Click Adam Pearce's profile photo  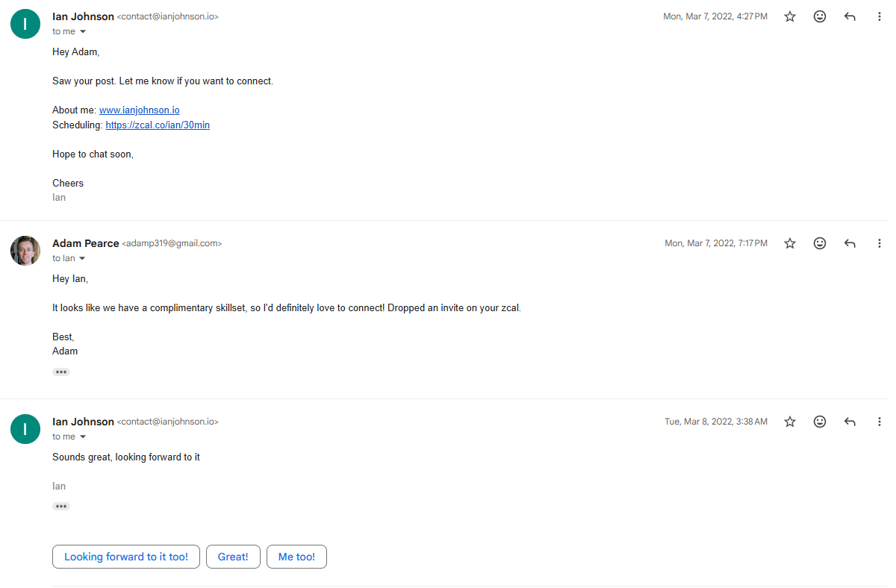point(25,251)
